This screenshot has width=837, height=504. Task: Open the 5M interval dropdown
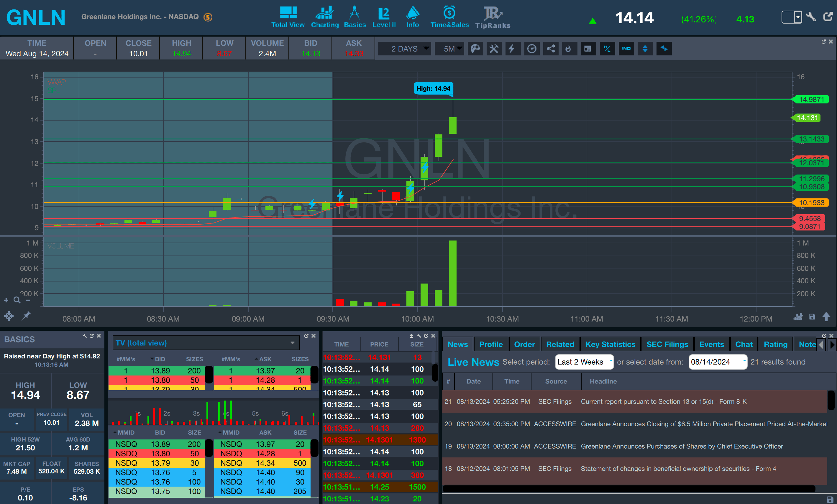(449, 49)
